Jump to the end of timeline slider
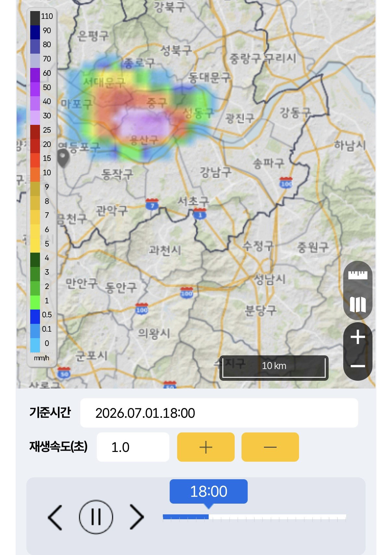Image resolution: width=392 pixels, height=555 pixels. click(345, 517)
